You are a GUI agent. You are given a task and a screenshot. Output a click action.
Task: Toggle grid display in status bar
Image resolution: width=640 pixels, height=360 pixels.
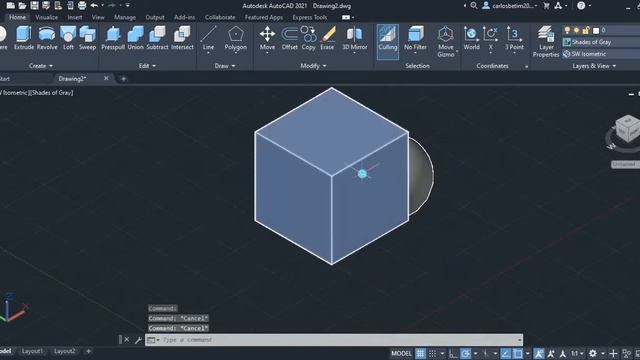(x=420, y=353)
